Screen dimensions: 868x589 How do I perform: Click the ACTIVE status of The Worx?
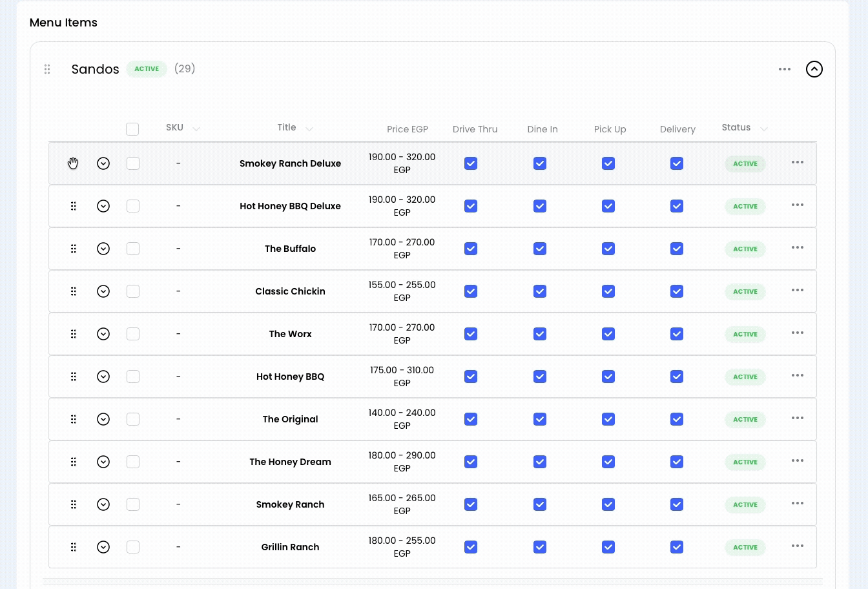(x=745, y=335)
